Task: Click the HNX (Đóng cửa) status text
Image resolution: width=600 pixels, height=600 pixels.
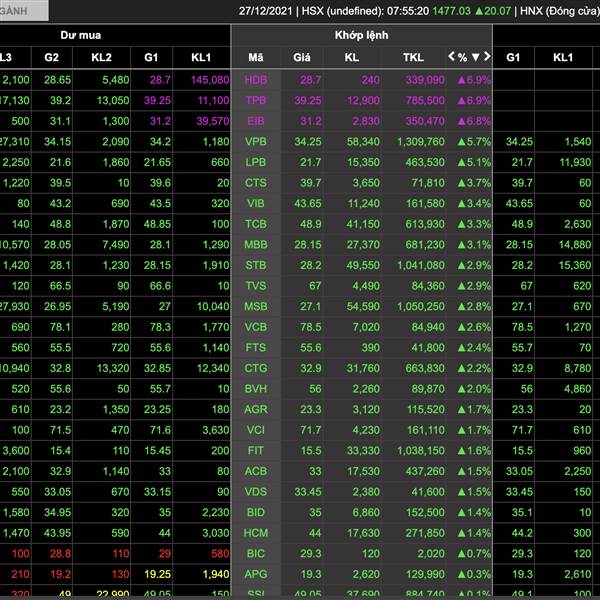Action: [x=559, y=11]
